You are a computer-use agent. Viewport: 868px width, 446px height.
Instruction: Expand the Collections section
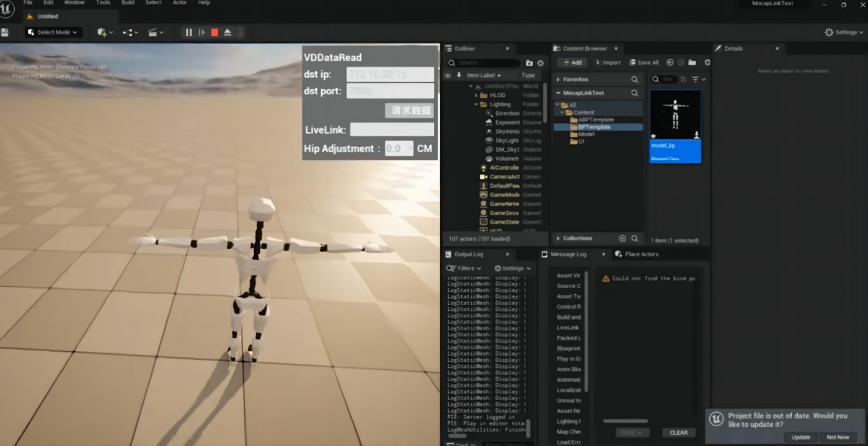click(558, 238)
